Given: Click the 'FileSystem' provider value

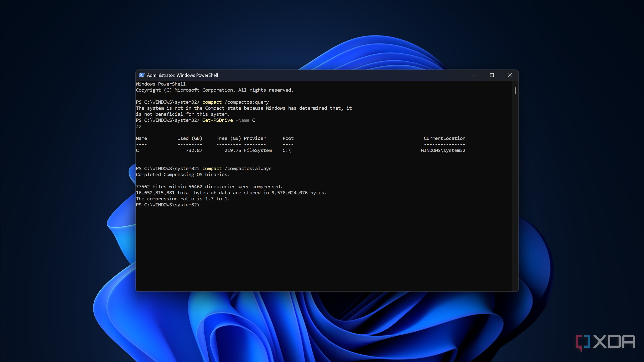Looking at the screenshot, I should pos(258,150).
